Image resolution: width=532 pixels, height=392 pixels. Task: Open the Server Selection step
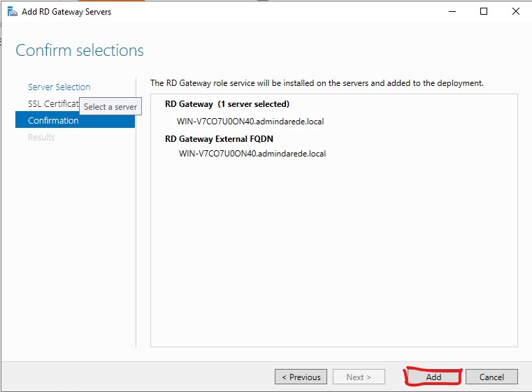pyautogui.click(x=59, y=87)
